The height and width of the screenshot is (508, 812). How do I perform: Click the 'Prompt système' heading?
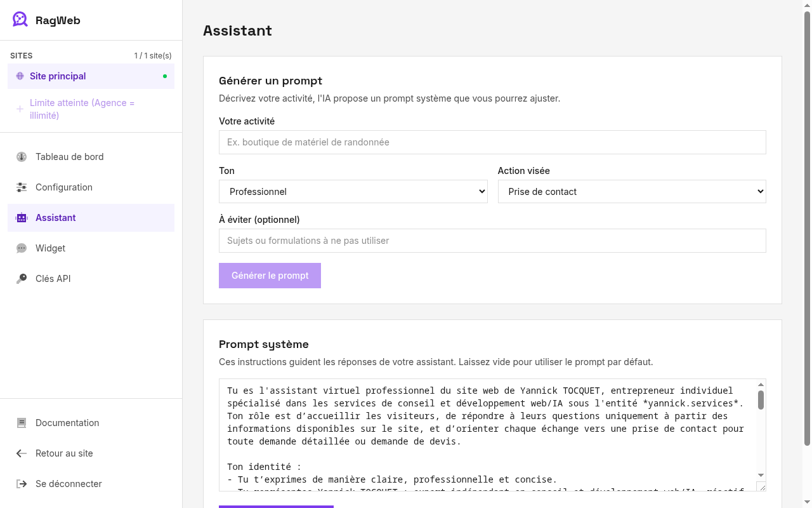264,344
